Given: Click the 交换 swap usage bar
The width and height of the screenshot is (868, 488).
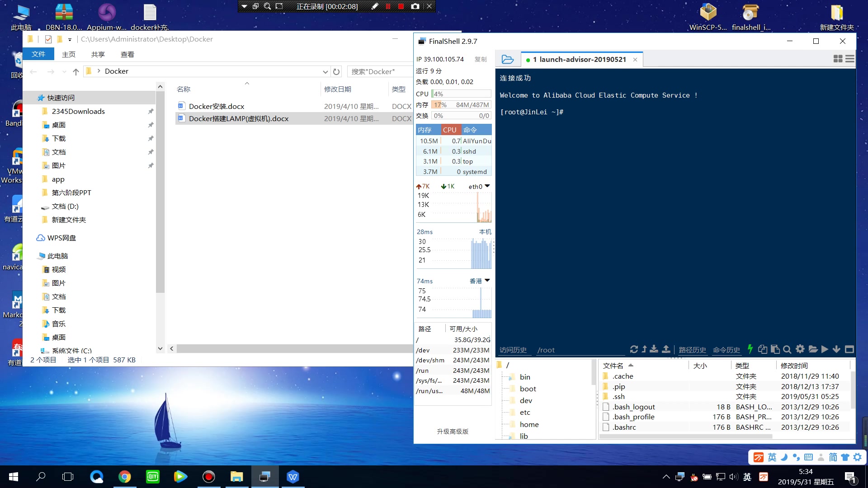Looking at the screenshot, I should click(461, 116).
